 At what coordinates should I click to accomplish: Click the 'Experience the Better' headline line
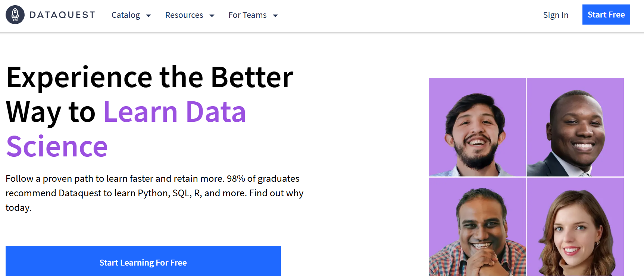[x=150, y=77]
